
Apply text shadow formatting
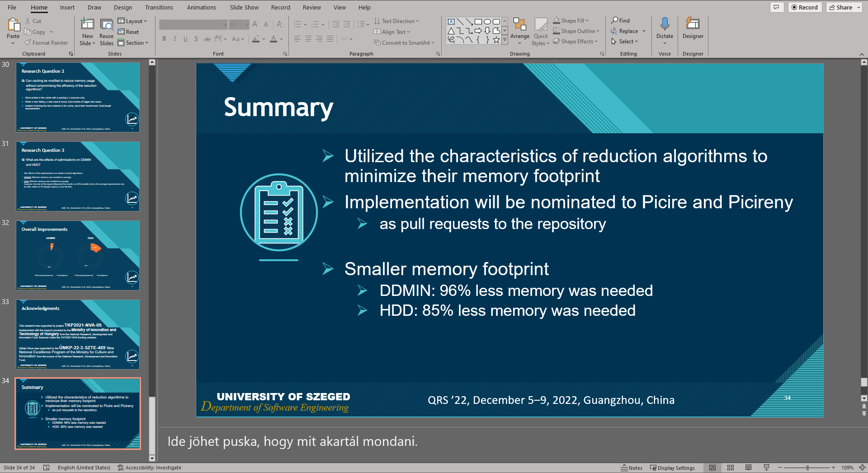click(x=196, y=39)
